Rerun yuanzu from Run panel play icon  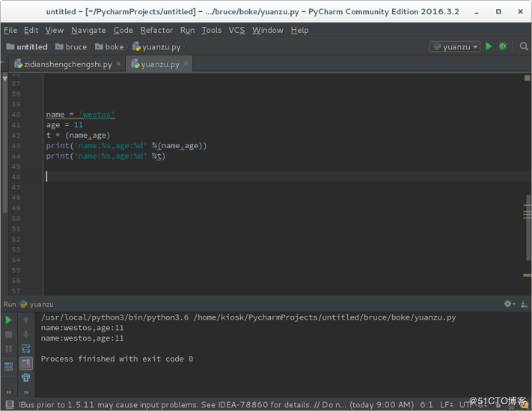coord(9,320)
